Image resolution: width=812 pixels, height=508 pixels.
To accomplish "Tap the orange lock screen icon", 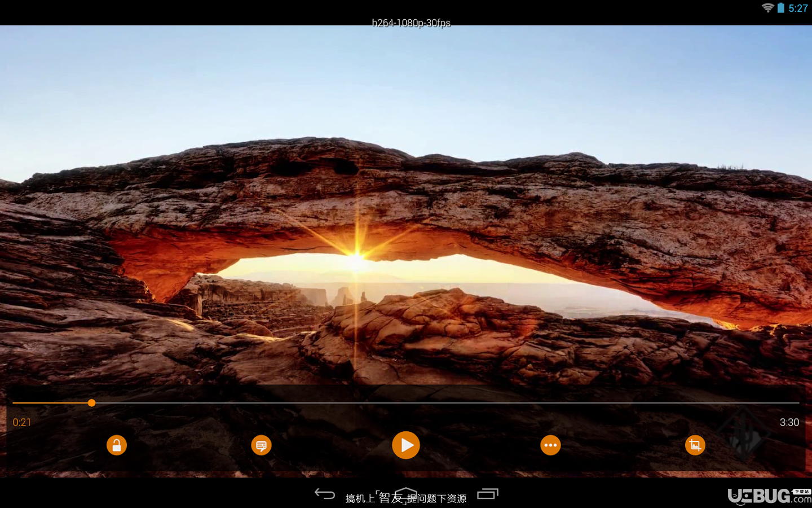I will (x=117, y=445).
